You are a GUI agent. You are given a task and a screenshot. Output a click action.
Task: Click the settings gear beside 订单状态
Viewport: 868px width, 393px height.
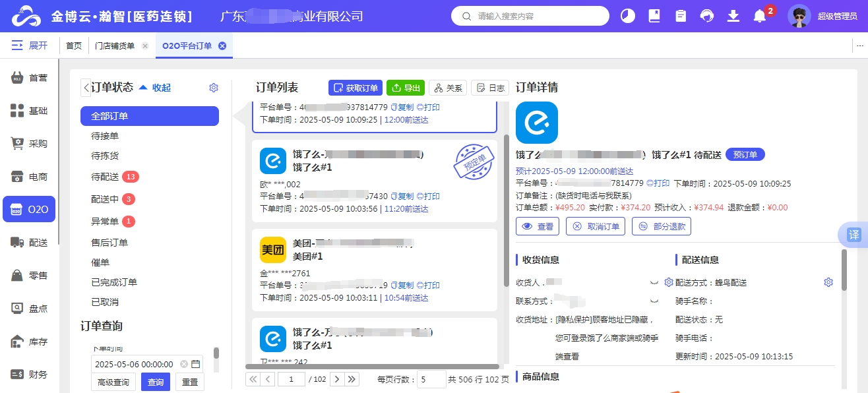(213, 88)
